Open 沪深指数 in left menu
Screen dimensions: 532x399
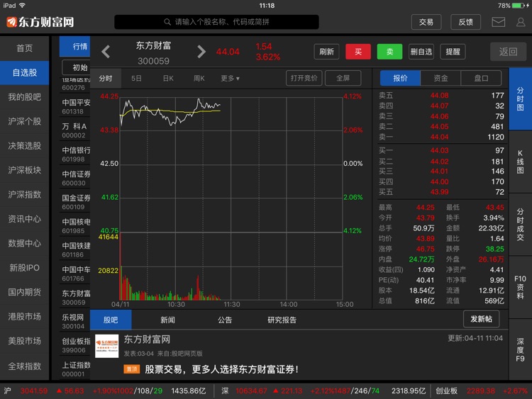tap(24, 195)
